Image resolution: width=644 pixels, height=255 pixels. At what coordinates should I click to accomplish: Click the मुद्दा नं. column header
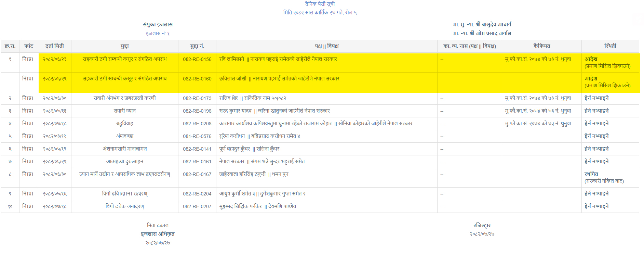tap(197, 46)
